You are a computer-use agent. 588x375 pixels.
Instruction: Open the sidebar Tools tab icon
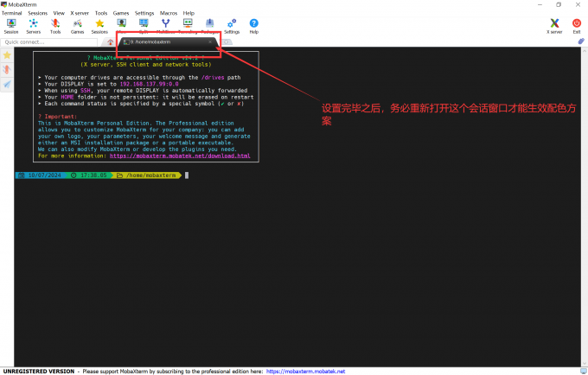pos(7,70)
